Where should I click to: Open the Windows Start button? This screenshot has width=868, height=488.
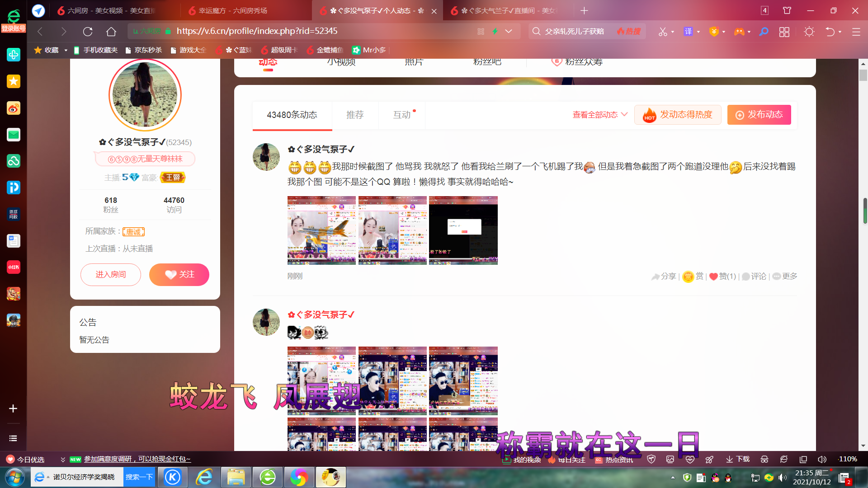[14, 477]
